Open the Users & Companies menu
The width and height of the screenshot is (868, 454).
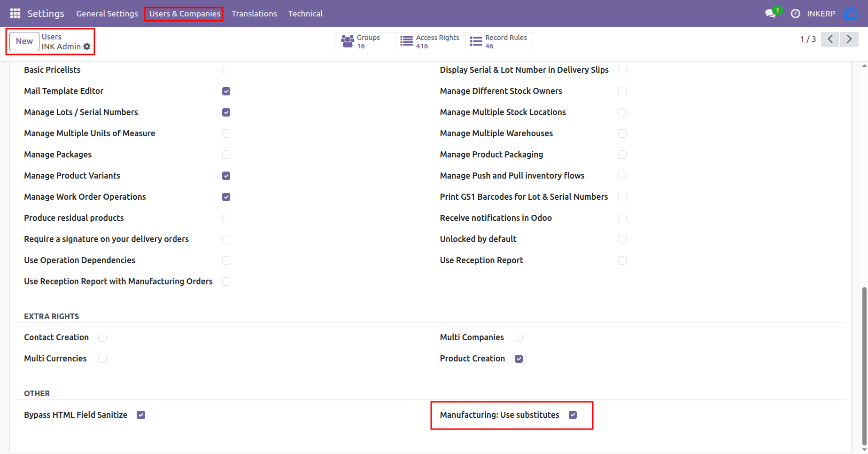click(x=185, y=14)
